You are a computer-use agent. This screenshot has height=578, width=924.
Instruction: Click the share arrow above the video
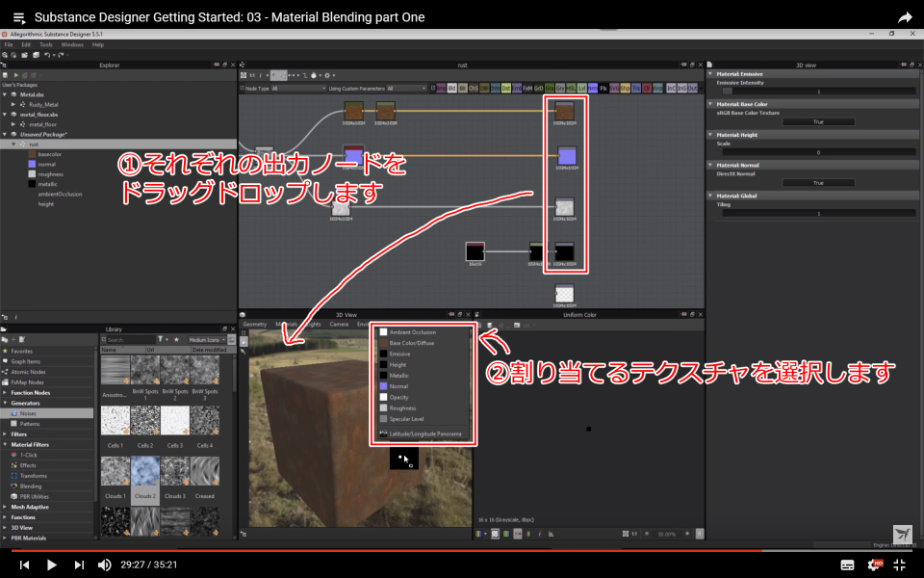click(904, 16)
